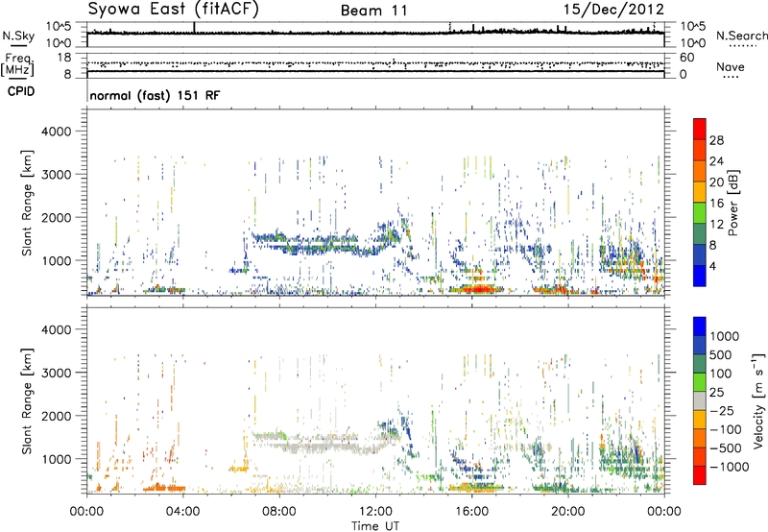Click the '04:00' time axis label

[183, 512]
